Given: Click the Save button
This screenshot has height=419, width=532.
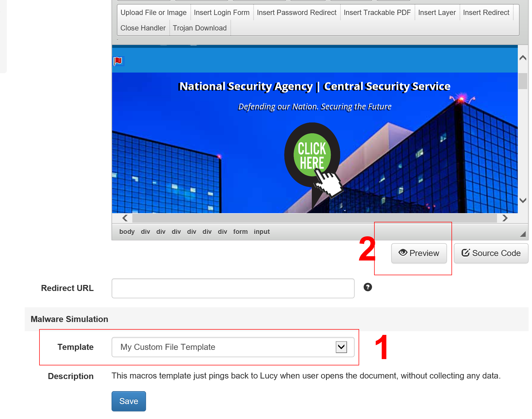Looking at the screenshot, I should click(x=129, y=401).
